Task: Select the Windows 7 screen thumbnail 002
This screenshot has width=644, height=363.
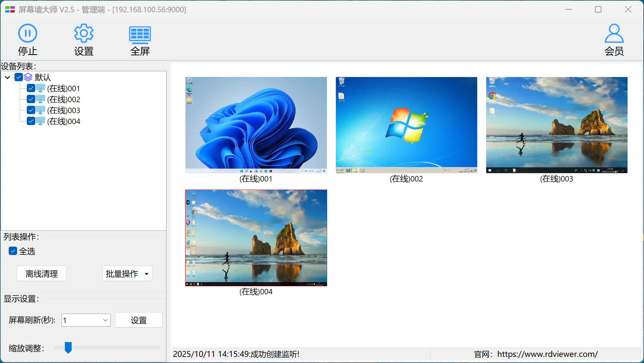Action: pos(406,125)
